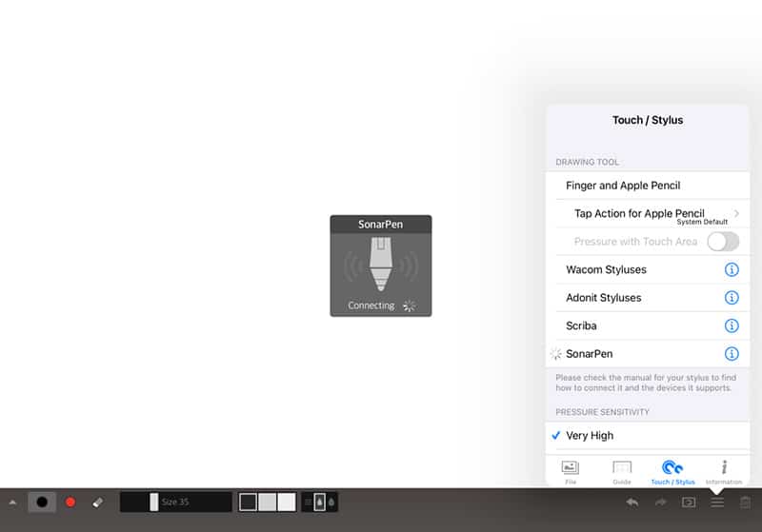Select SonarPen as drawing tool
This screenshot has width=762, height=532.
[590, 354]
